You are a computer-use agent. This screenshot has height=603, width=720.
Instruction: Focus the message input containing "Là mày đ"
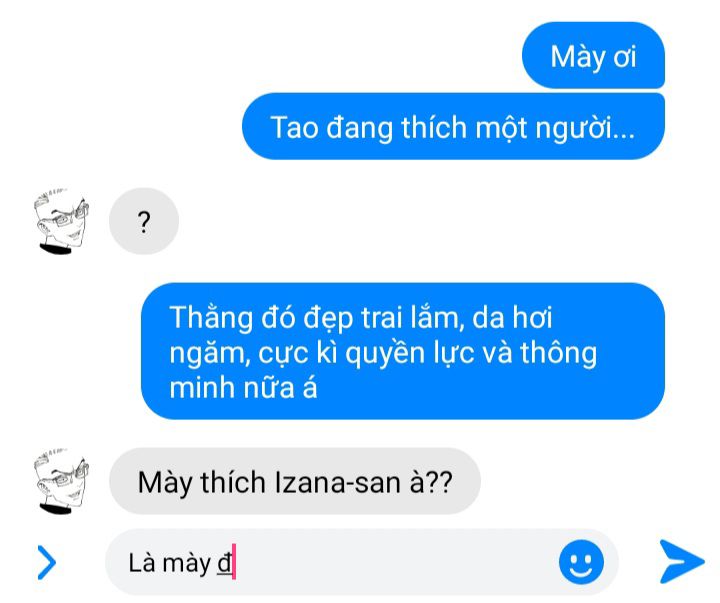point(361,562)
